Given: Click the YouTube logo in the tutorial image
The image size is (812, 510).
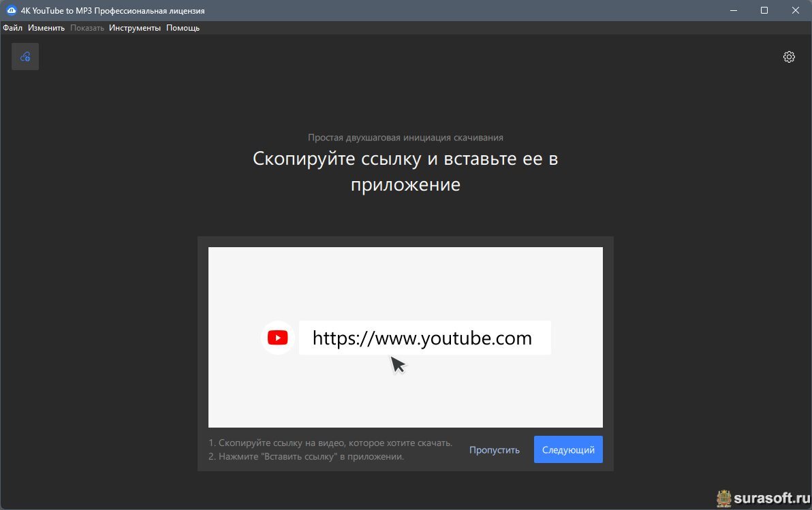Looking at the screenshot, I should 277,338.
